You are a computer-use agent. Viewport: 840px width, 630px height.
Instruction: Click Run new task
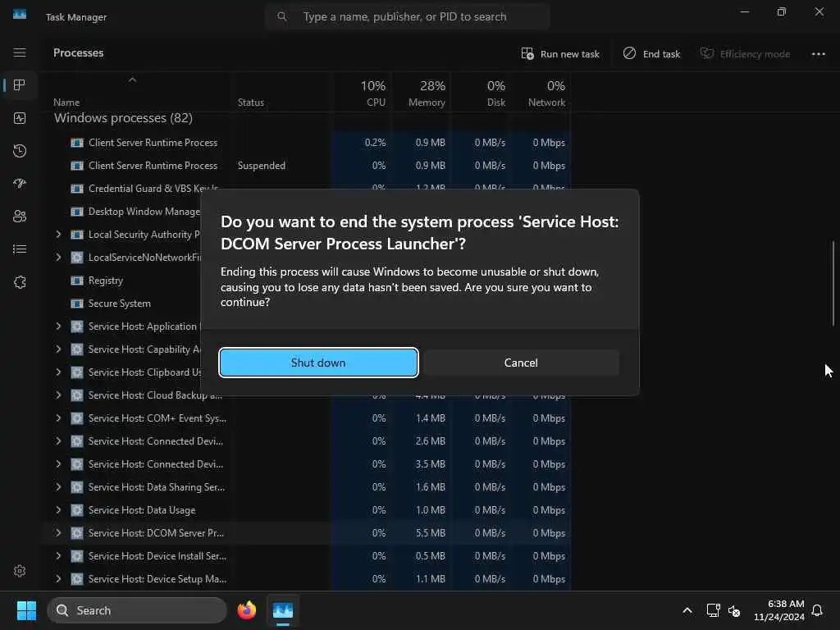click(x=560, y=53)
